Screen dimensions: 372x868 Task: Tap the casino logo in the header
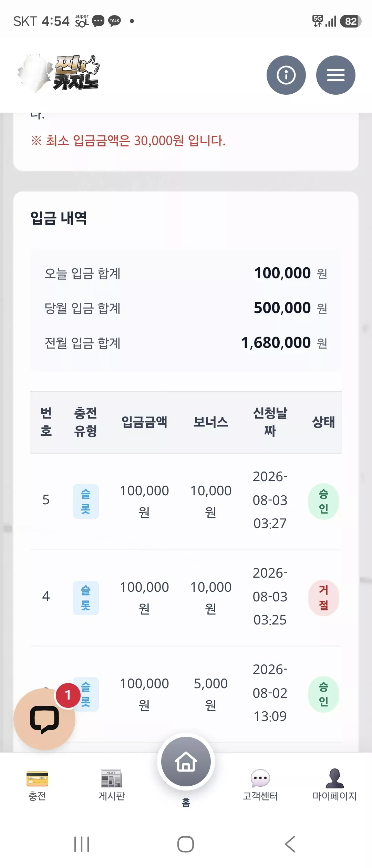tap(59, 73)
